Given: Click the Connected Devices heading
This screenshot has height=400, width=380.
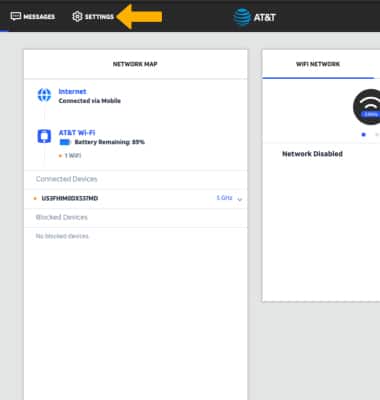Looking at the screenshot, I should (67, 179).
